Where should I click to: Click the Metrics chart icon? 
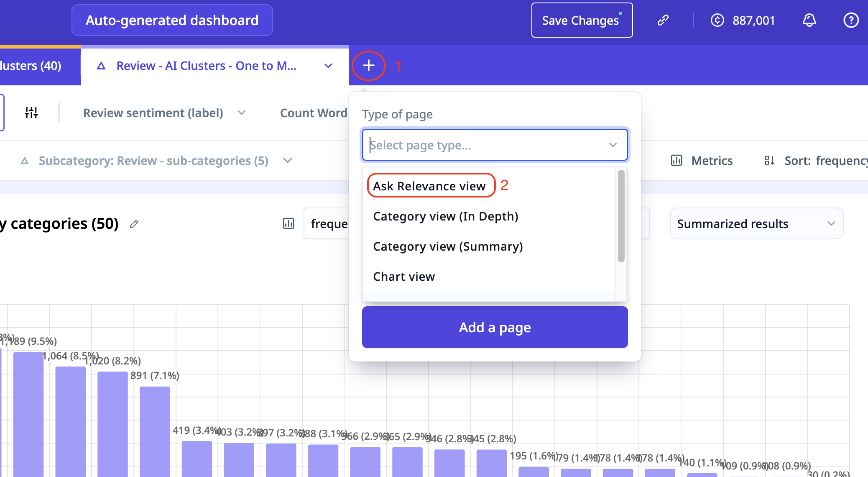[676, 161]
